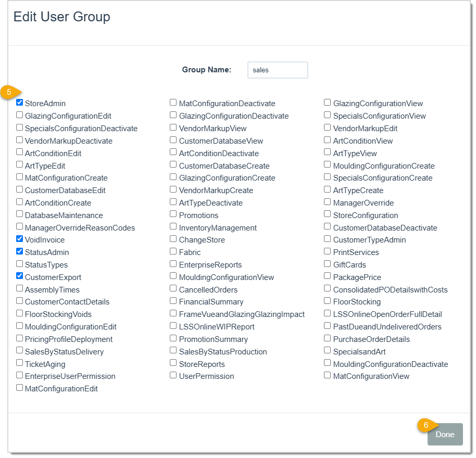Check the UserPermission box
Screen dimensions: 476x458
coord(173,375)
